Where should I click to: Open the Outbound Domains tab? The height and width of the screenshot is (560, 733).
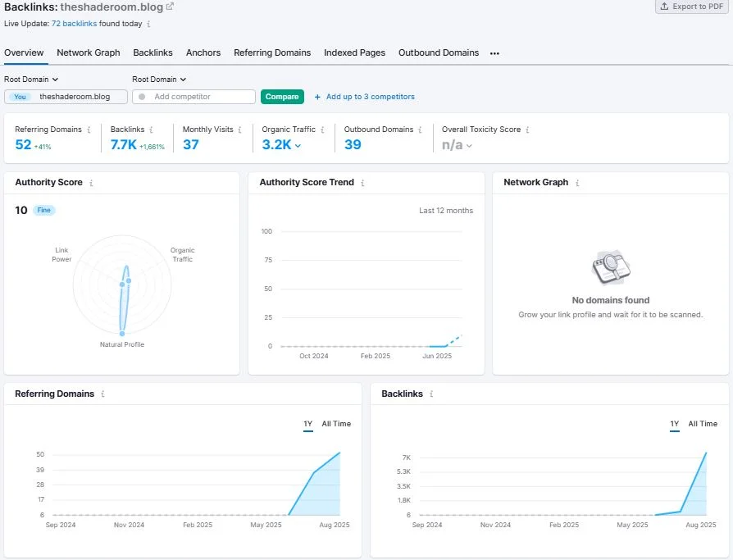[x=439, y=52]
